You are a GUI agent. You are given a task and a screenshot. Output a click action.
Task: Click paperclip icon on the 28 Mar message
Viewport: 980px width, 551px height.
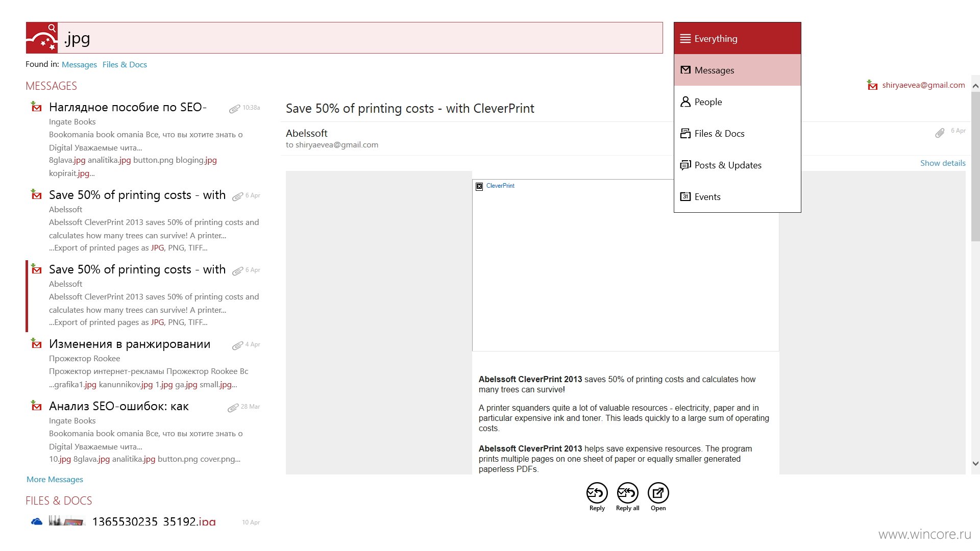[x=233, y=408]
